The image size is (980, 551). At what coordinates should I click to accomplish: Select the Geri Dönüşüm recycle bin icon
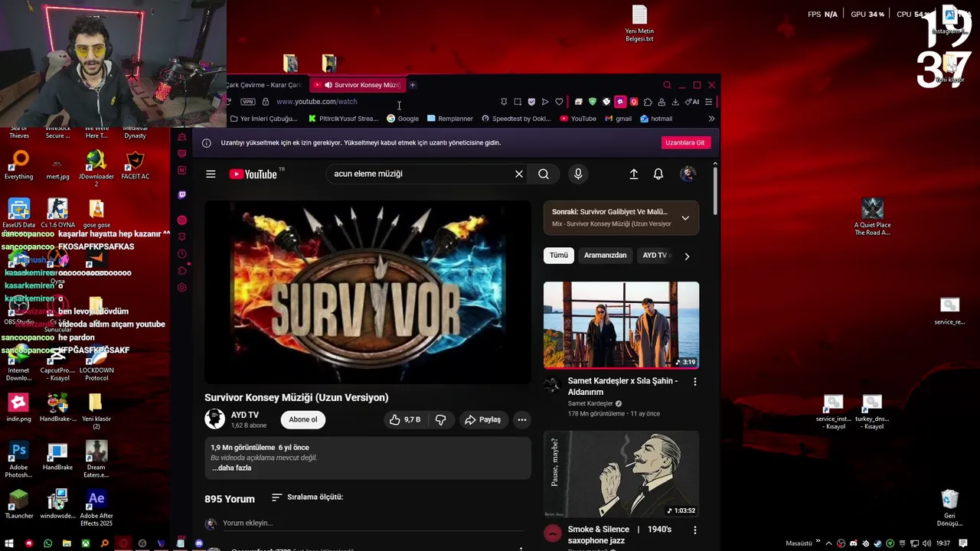(x=949, y=507)
